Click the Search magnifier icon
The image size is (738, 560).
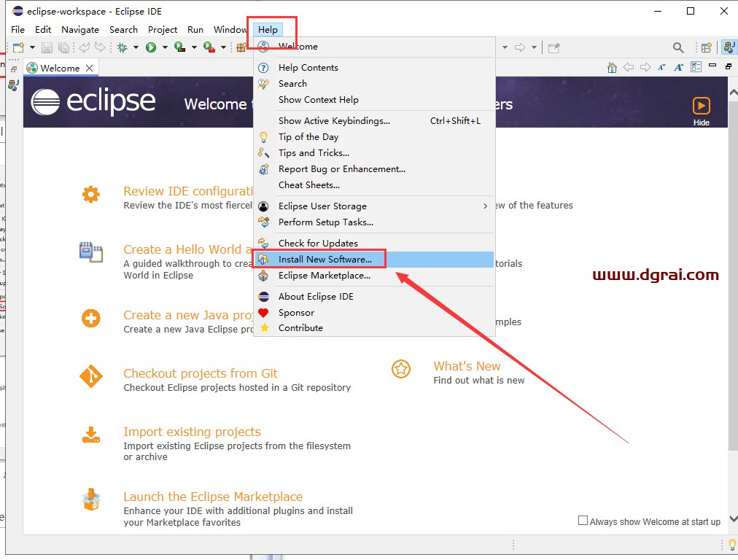point(678,47)
